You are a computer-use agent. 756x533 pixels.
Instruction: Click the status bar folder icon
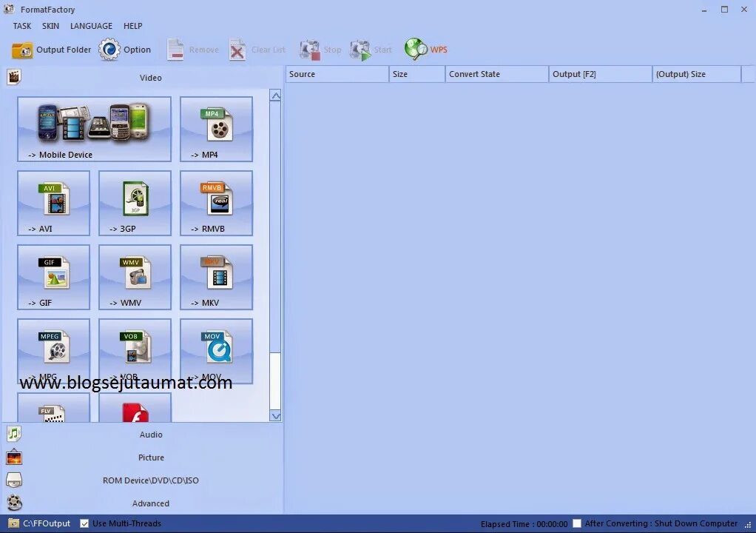click(13, 523)
